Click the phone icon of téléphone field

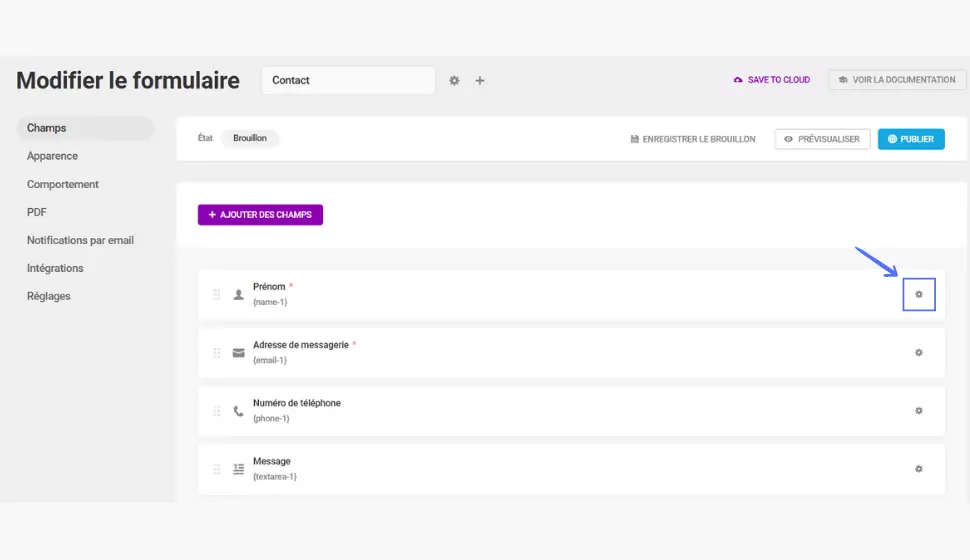coord(238,411)
